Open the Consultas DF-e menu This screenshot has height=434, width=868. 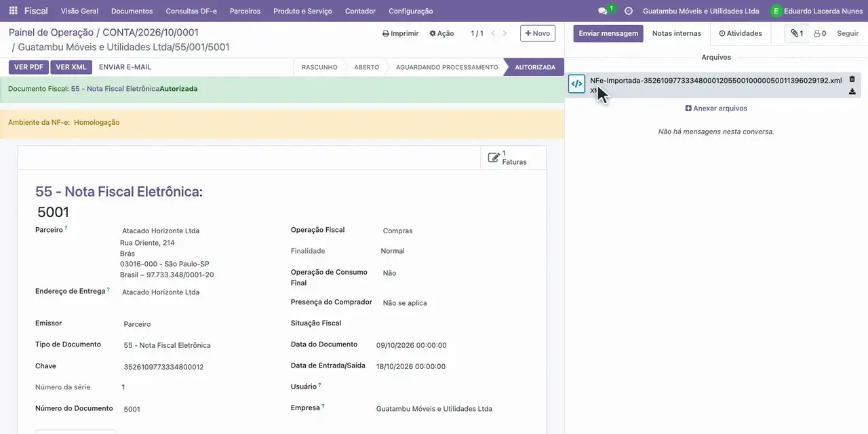point(191,11)
